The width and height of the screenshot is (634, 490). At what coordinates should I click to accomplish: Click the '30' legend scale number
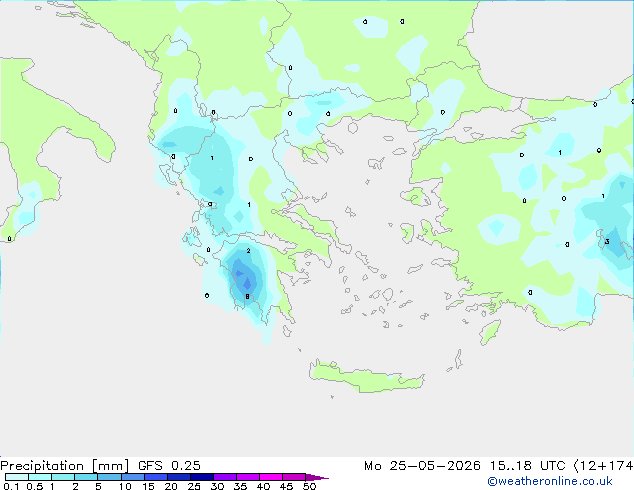pos(217,486)
